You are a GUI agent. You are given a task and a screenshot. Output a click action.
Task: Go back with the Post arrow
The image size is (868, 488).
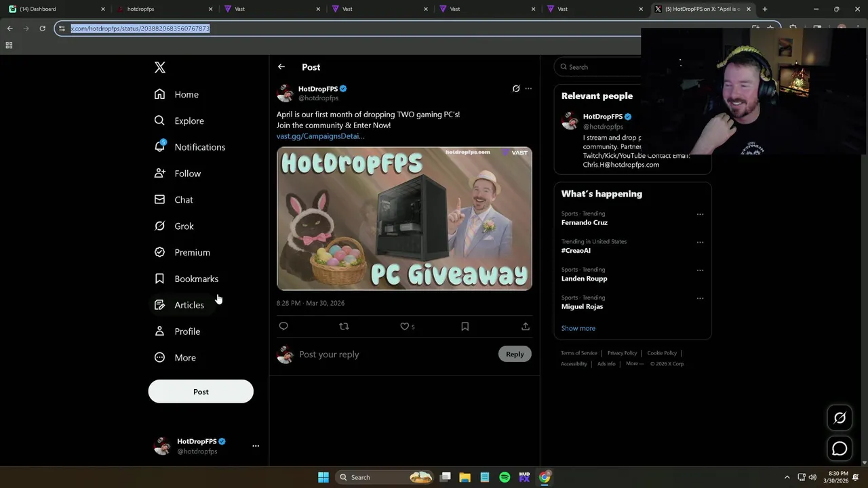point(281,67)
